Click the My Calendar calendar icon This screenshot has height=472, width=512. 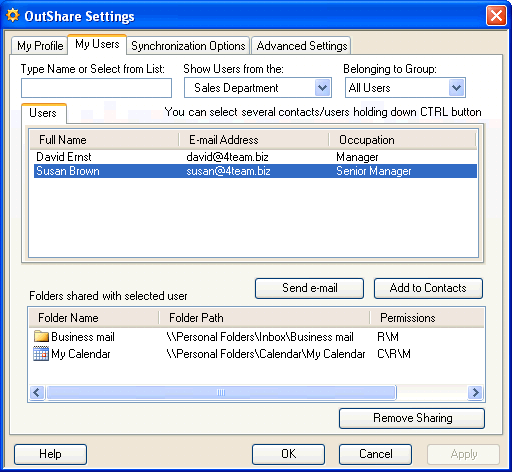41,354
